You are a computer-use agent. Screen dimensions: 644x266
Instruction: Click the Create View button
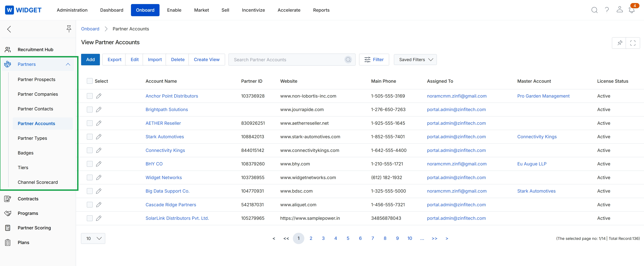tap(206, 60)
